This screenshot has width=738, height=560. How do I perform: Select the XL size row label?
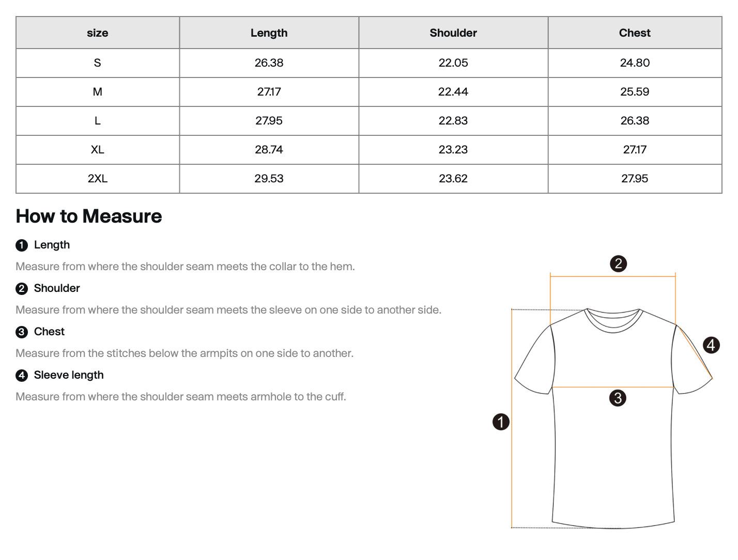click(x=98, y=150)
